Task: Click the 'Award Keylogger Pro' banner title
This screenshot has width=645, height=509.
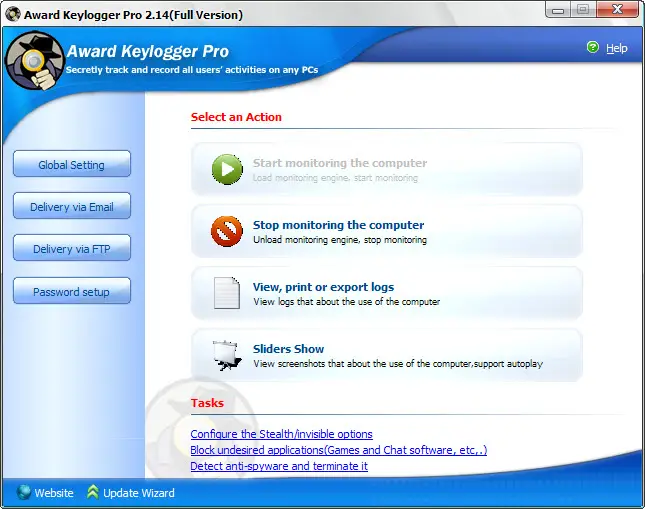Action: tap(148, 51)
